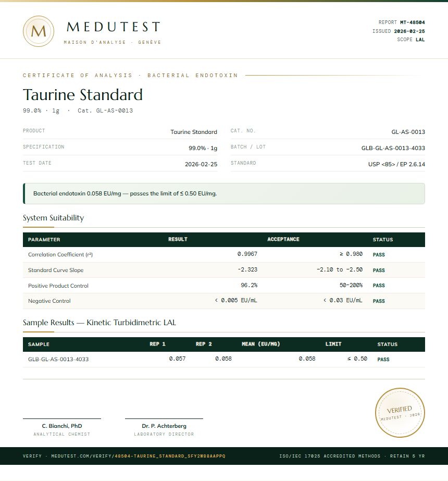Click the PARAMETER column header
Screen dimensions: 448x481
point(44,240)
